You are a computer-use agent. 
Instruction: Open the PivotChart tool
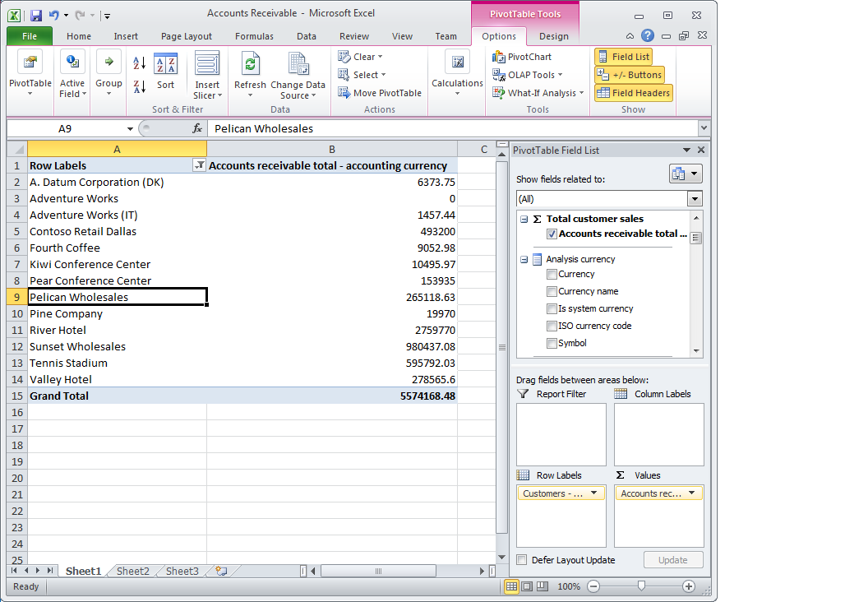tap(522, 57)
